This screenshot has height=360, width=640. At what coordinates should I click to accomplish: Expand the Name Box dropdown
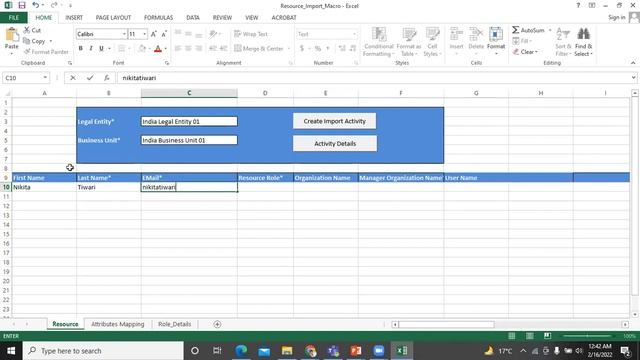pyautogui.click(x=45, y=78)
